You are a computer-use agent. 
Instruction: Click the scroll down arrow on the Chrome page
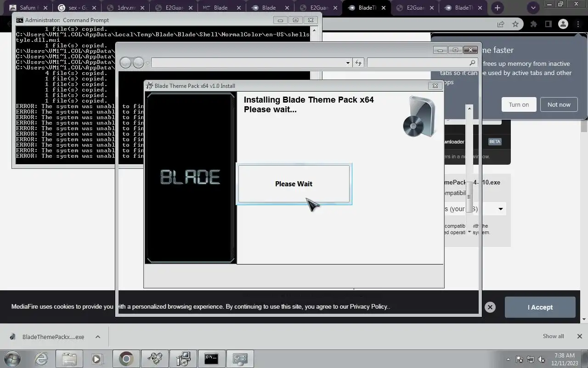coord(584,319)
